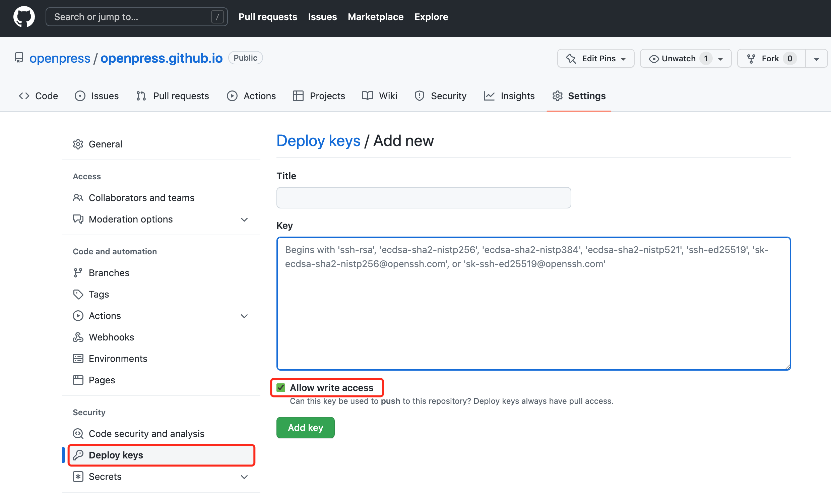Click the Search or jump to field

click(137, 17)
